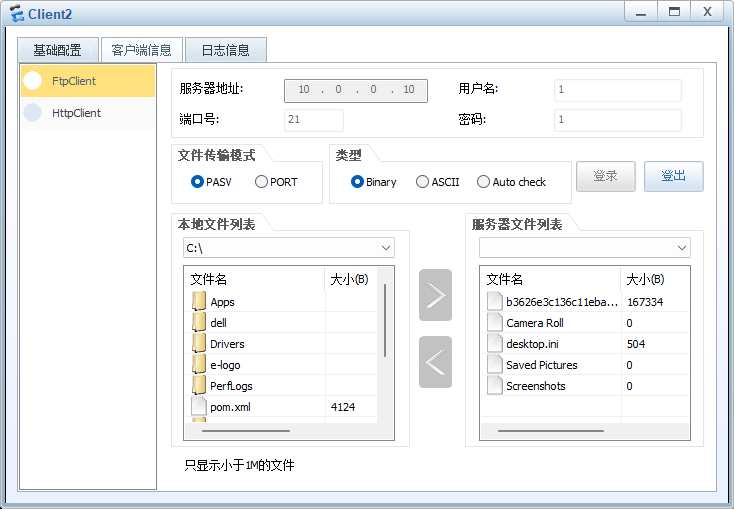Select the HttpClient icon in sidebar
The height and width of the screenshot is (509, 734).
pos(33,113)
